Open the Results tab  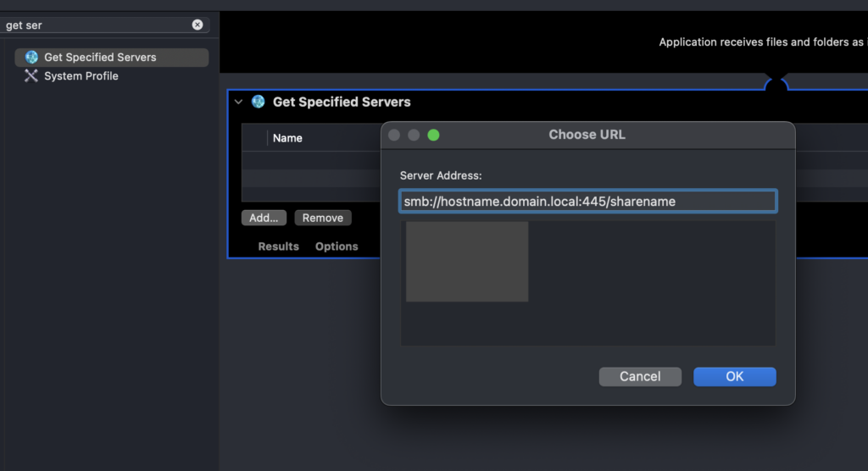278,247
